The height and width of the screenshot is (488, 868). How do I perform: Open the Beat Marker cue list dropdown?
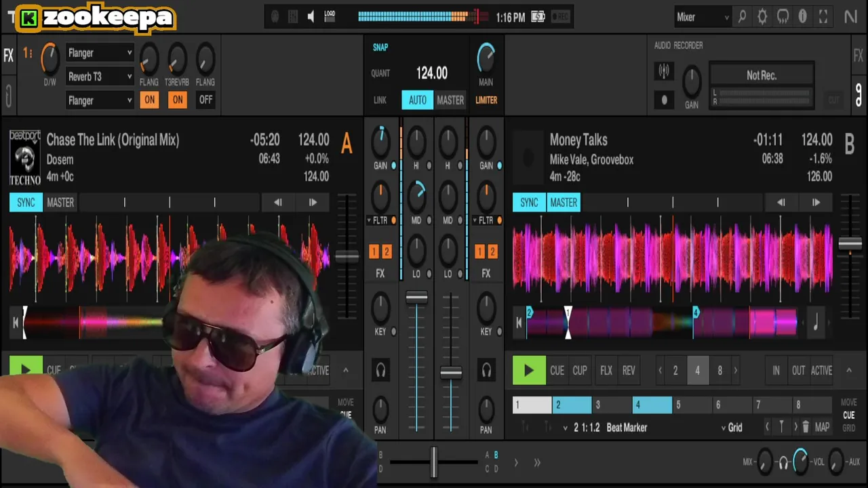[x=566, y=428]
